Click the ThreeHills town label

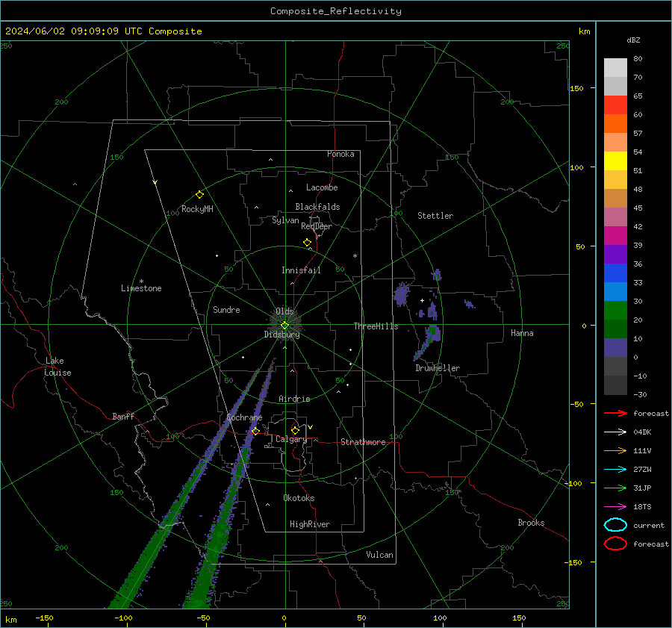tap(376, 326)
